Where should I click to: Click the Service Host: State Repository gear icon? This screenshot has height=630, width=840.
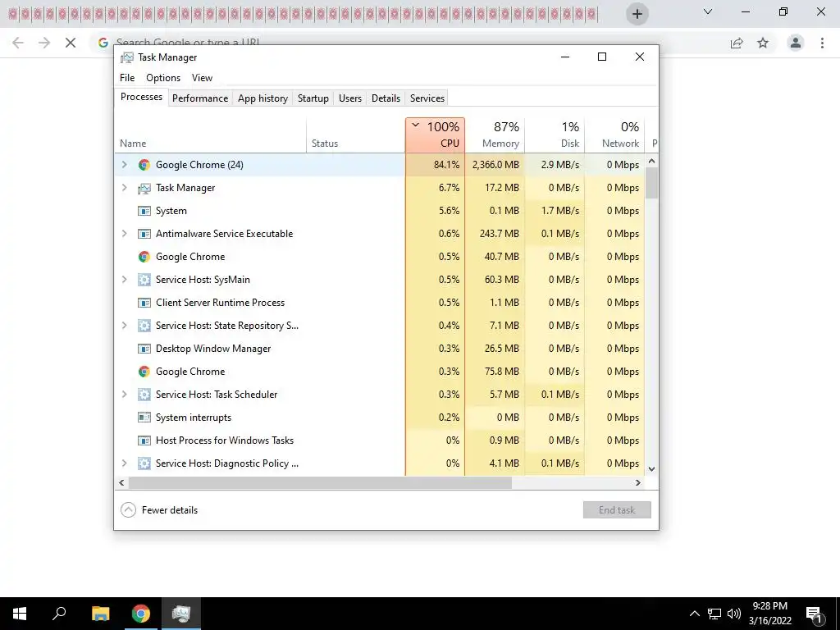point(144,326)
